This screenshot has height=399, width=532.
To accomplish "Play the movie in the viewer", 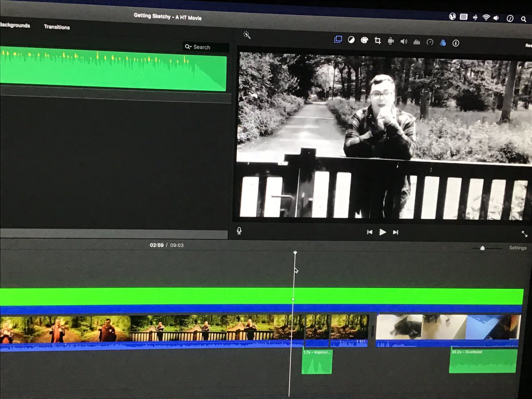I will (383, 232).
